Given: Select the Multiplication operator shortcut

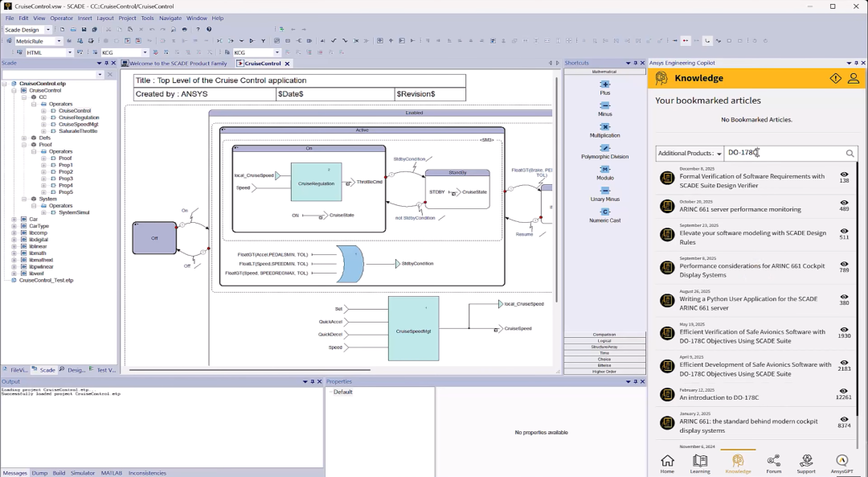Looking at the screenshot, I should 604,130.
